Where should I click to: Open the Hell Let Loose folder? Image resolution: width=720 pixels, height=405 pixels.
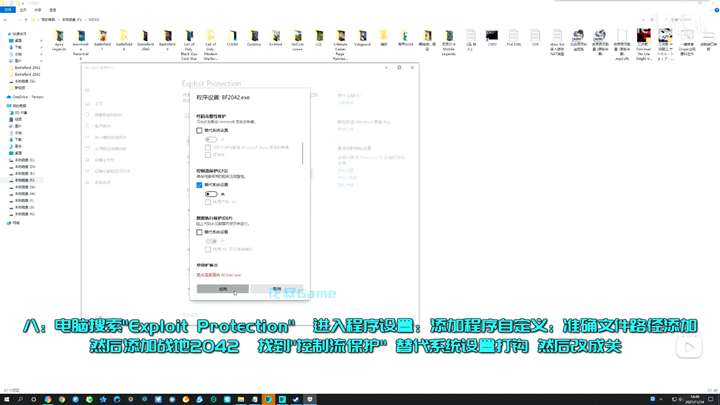tap(298, 40)
